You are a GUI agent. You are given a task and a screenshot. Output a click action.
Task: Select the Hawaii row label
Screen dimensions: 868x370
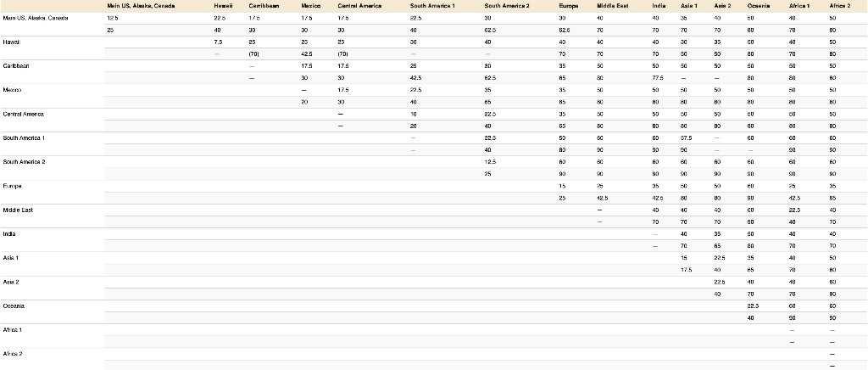12,42
